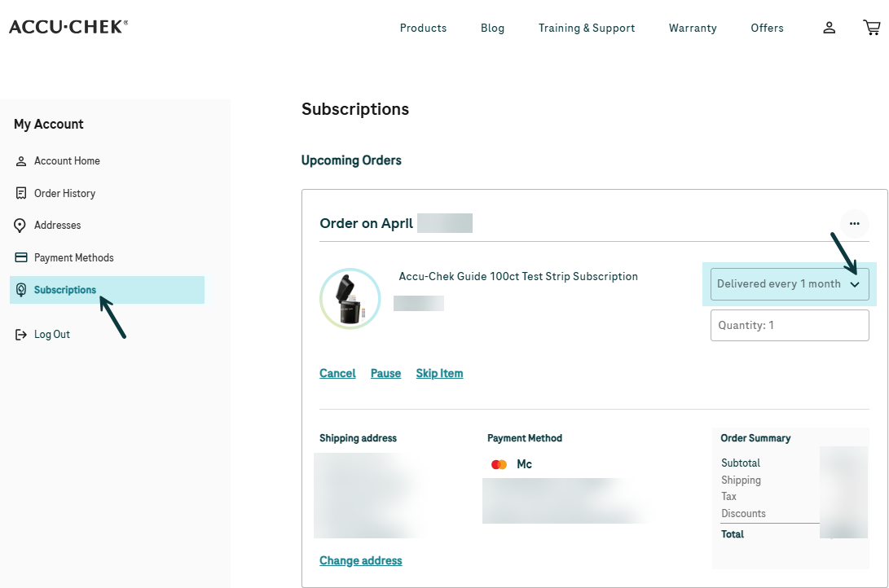Open Payment Methods
Image resolution: width=889 pixels, height=588 pixels.
73,257
